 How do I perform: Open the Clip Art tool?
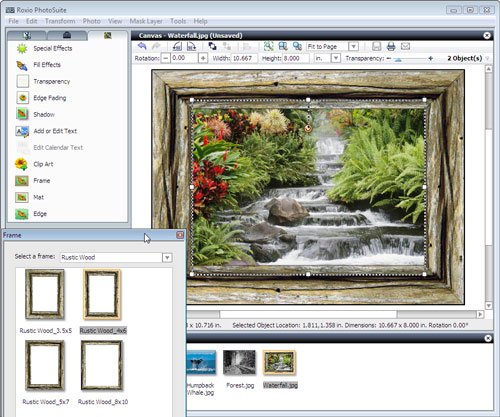click(43, 164)
